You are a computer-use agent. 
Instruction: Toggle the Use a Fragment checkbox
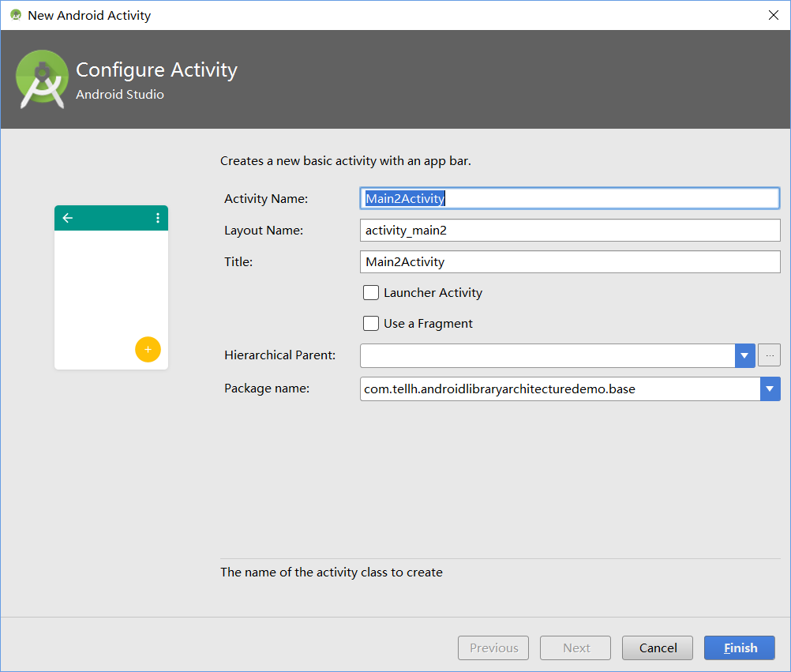point(371,324)
